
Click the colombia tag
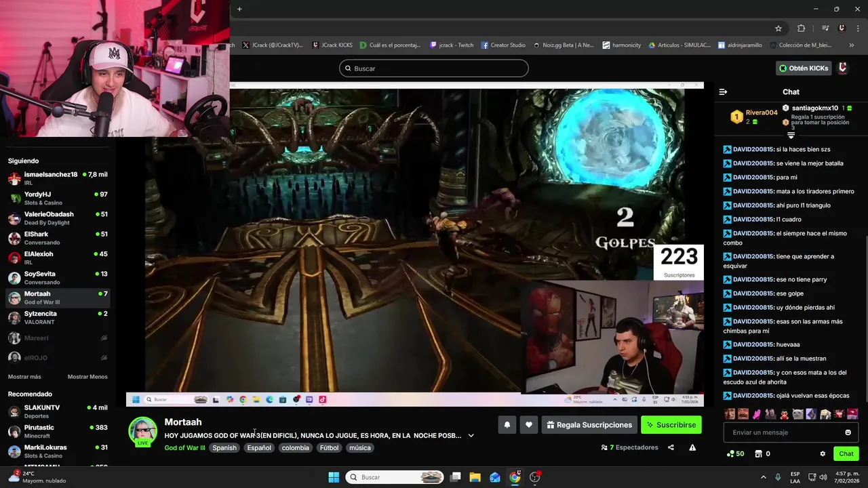295,448
